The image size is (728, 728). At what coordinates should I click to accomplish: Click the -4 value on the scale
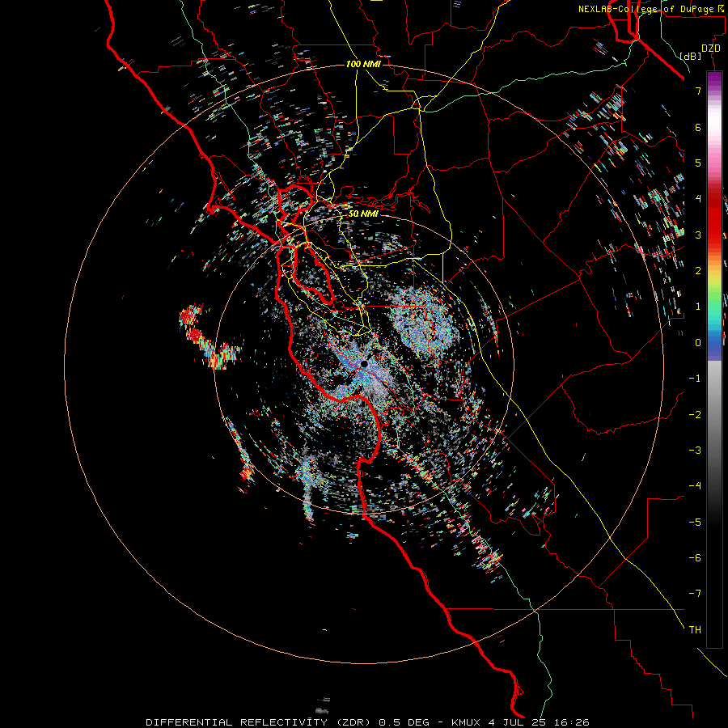695,486
